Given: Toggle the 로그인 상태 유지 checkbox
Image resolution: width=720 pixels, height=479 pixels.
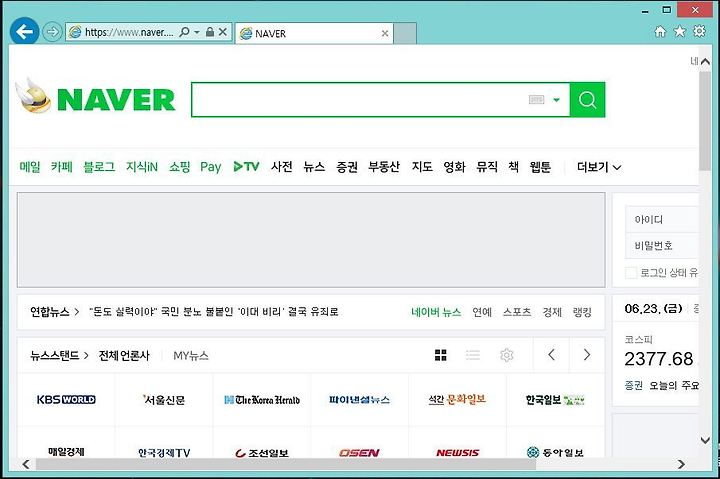Looking at the screenshot, I should [x=631, y=273].
